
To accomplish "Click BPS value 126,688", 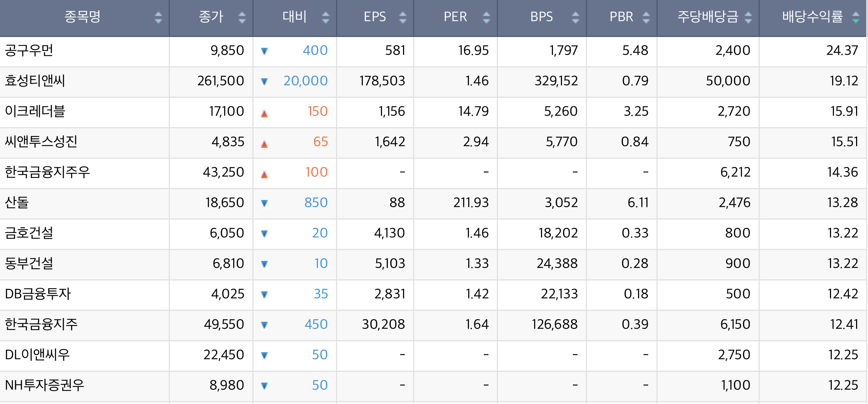I will 554,324.
